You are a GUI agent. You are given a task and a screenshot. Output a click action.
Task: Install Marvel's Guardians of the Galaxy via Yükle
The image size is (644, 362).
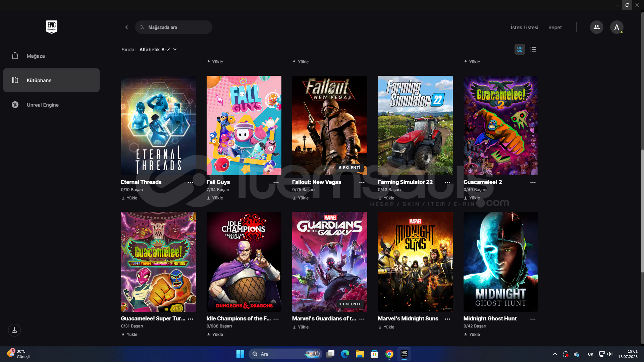point(301,327)
